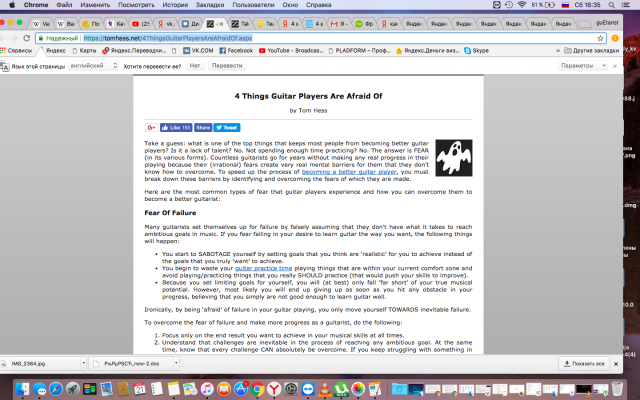Click the forward navigation arrow

(x=14, y=38)
